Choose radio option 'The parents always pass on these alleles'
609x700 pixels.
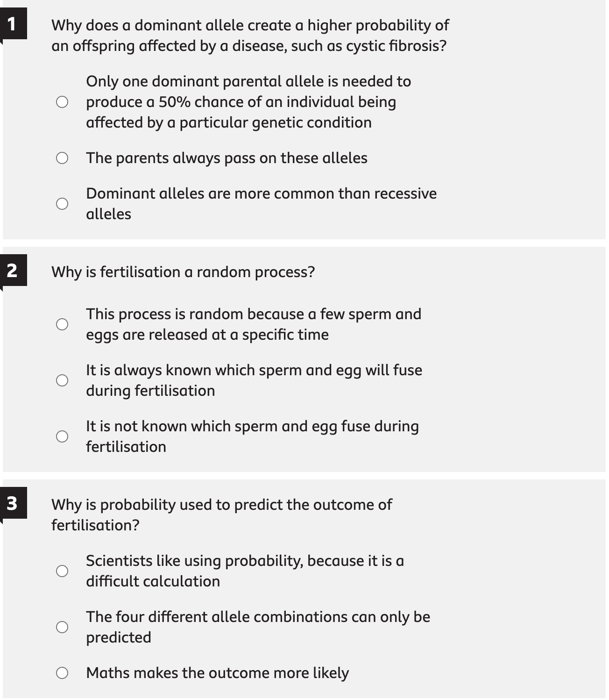(x=62, y=158)
